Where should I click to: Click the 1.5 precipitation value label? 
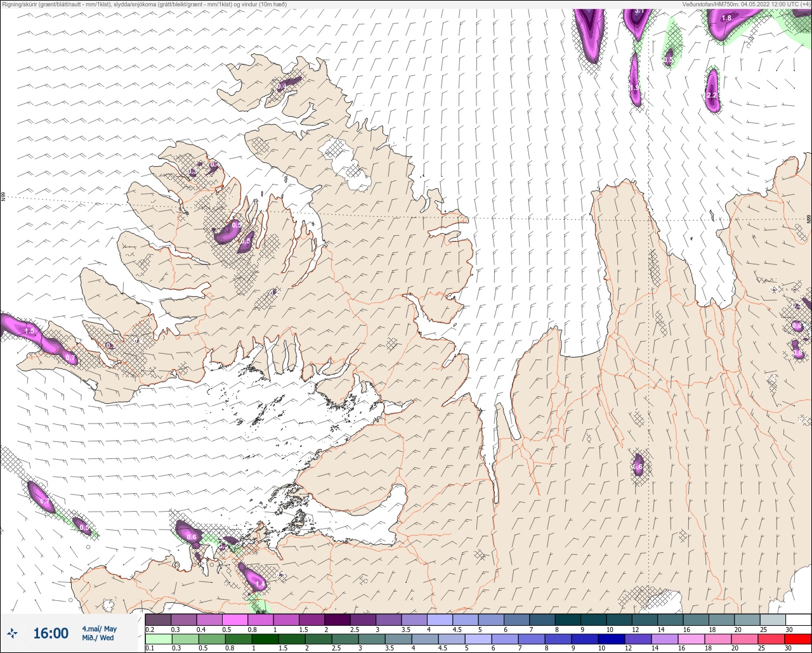pos(29,331)
